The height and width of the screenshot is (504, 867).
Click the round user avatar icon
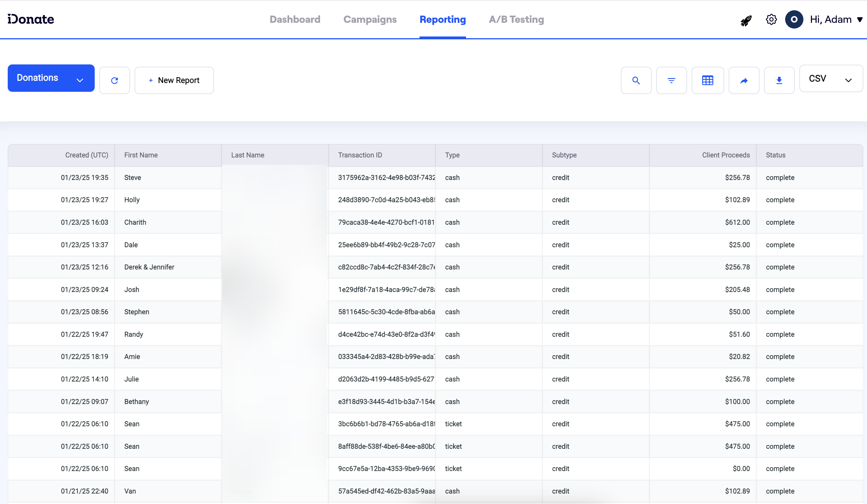pos(794,20)
